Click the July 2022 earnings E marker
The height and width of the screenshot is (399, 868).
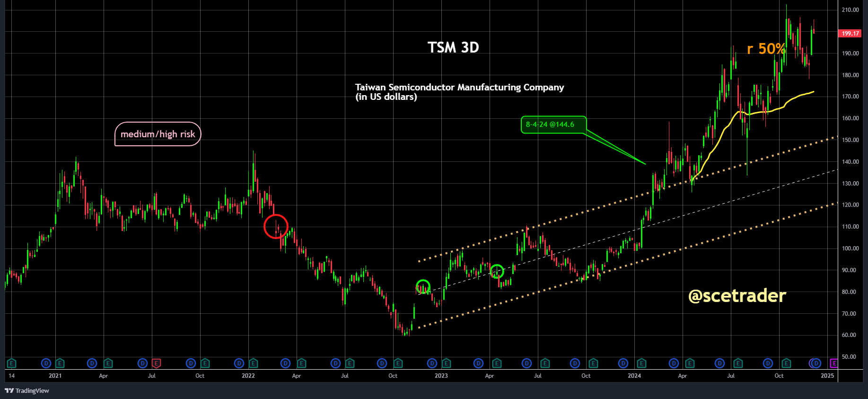[350, 364]
